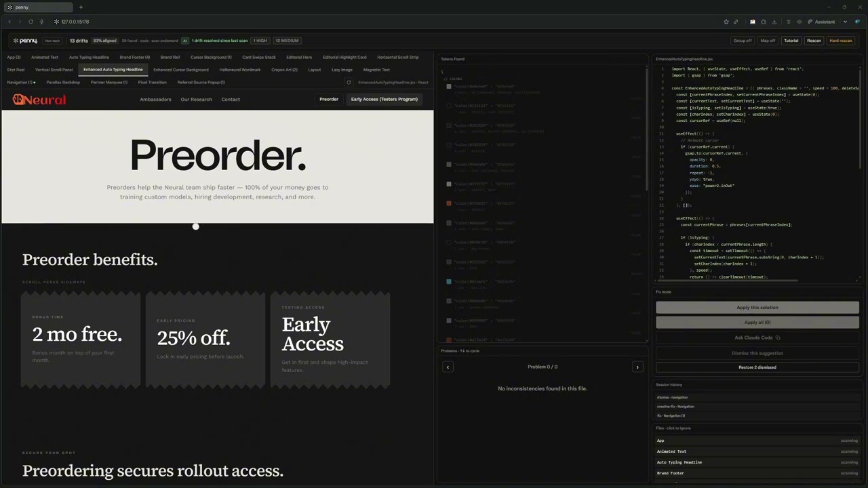868x488 pixels.
Task: Switch to the App (3) component tab
Action: (x=14, y=58)
